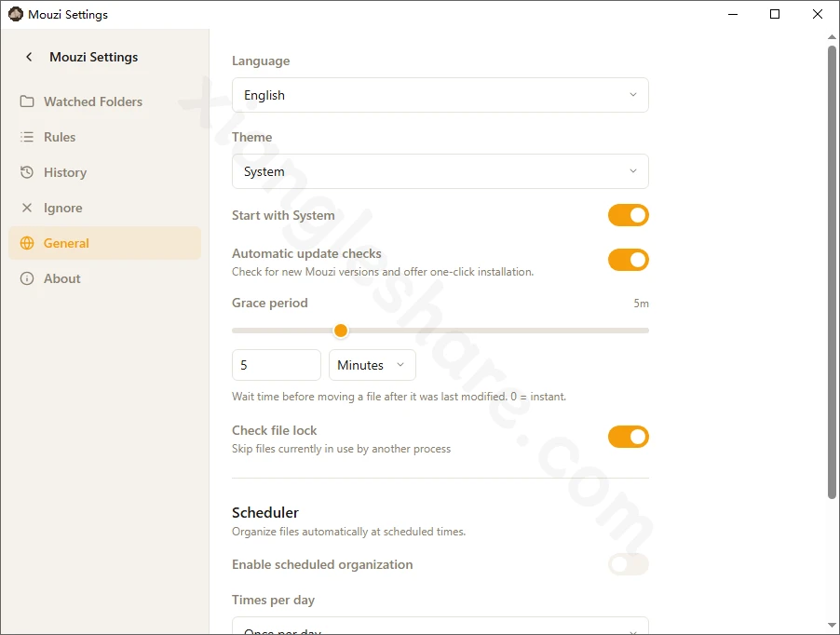Click the Language label
The width and height of the screenshot is (840, 635).
[x=261, y=61]
